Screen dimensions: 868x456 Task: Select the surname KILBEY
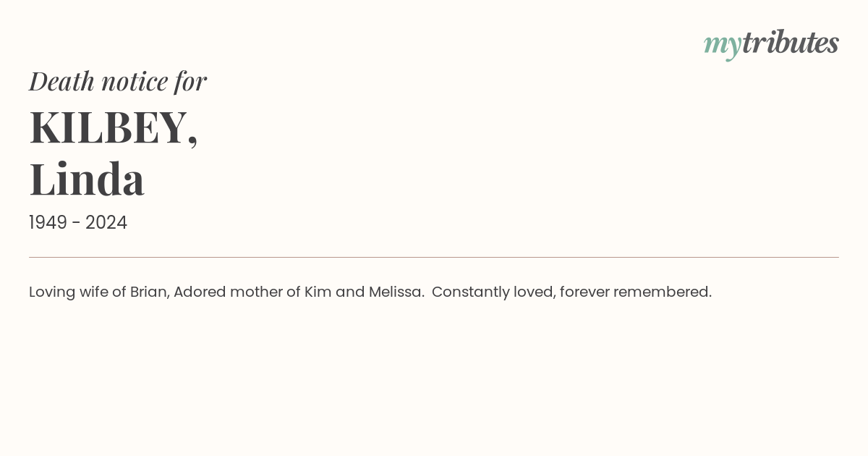(x=108, y=127)
